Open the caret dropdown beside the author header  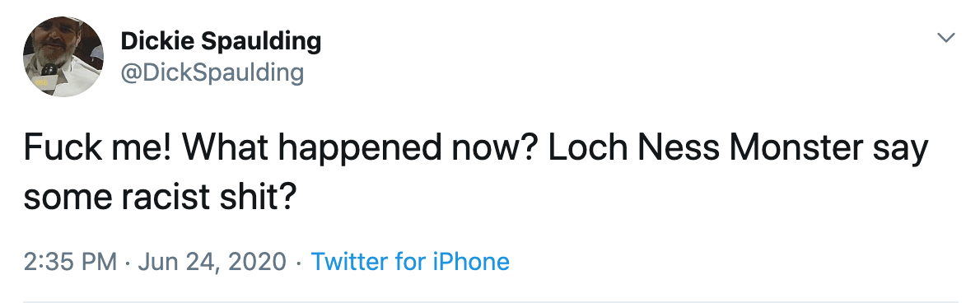[x=947, y=38]
